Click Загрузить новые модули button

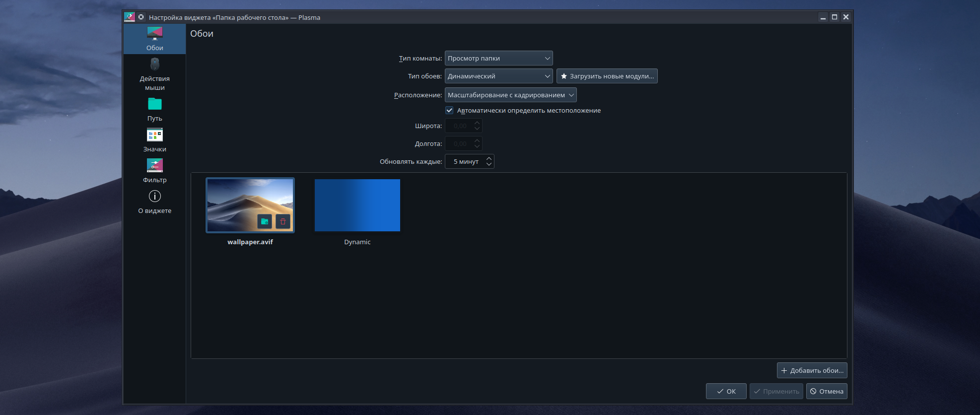(607, 76)
